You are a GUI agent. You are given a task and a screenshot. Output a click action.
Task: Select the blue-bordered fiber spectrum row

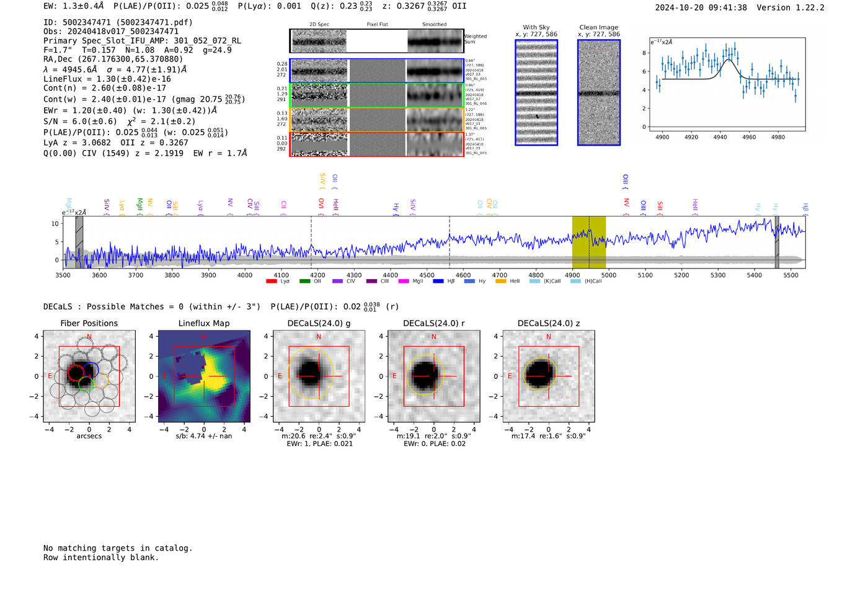point(377,71)
